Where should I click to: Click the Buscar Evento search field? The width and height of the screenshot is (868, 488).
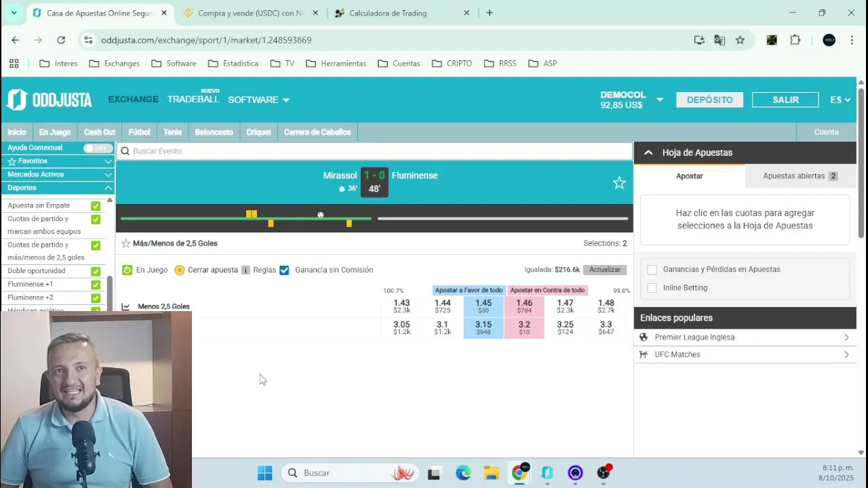point(374,151)
